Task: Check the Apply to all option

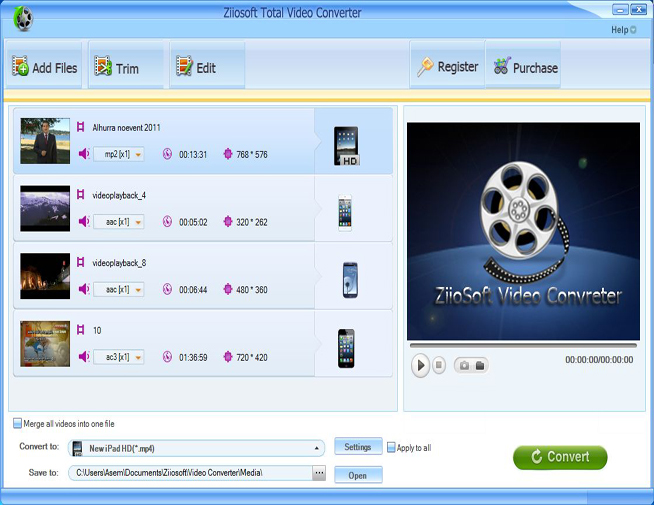Action: [391, 447]
